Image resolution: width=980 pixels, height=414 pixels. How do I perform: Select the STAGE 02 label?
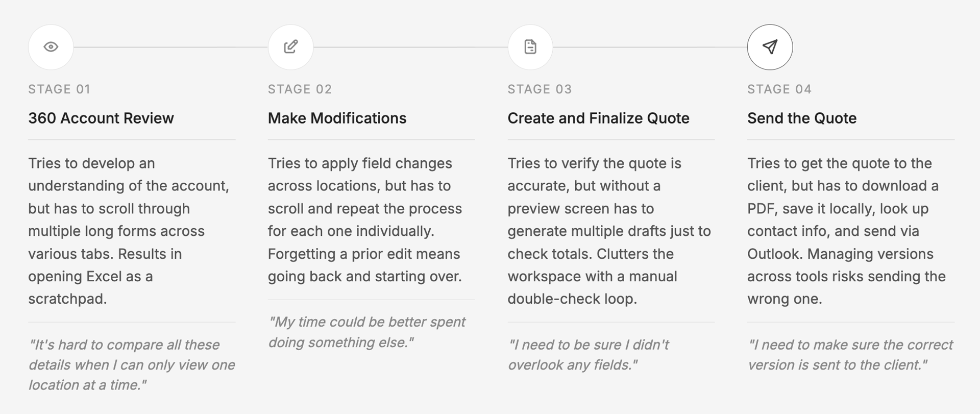300,89
